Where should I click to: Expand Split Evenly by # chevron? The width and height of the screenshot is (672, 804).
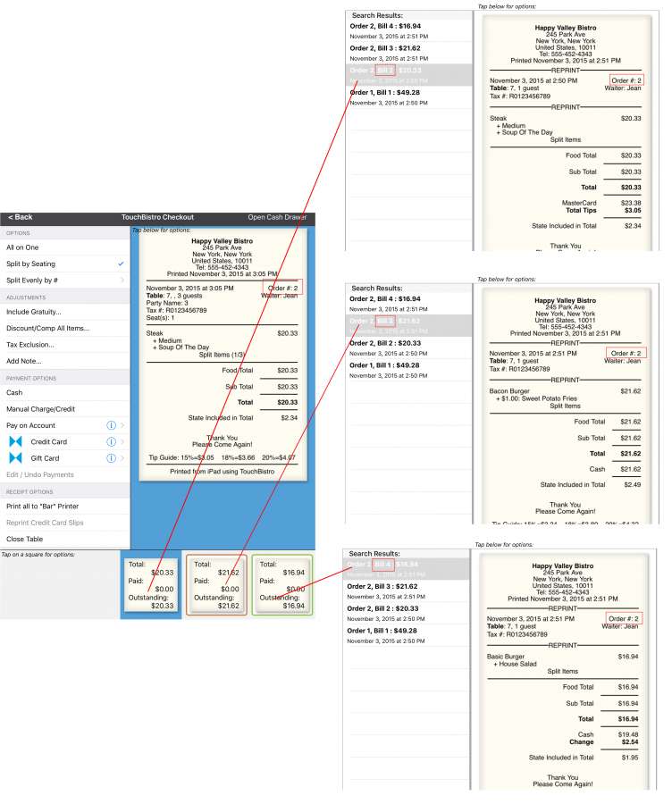coord(122,280)
